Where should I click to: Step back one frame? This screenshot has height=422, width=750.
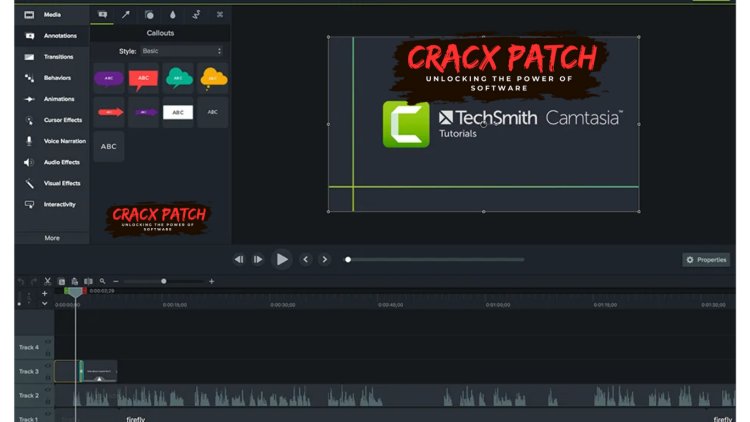coord(239,260)
